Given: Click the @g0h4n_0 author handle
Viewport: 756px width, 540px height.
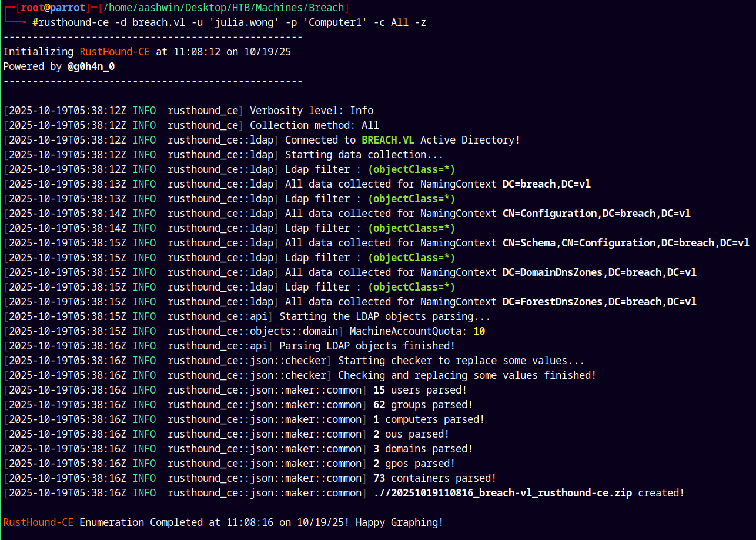Looking at the screenshot, I should coord(91,66).
